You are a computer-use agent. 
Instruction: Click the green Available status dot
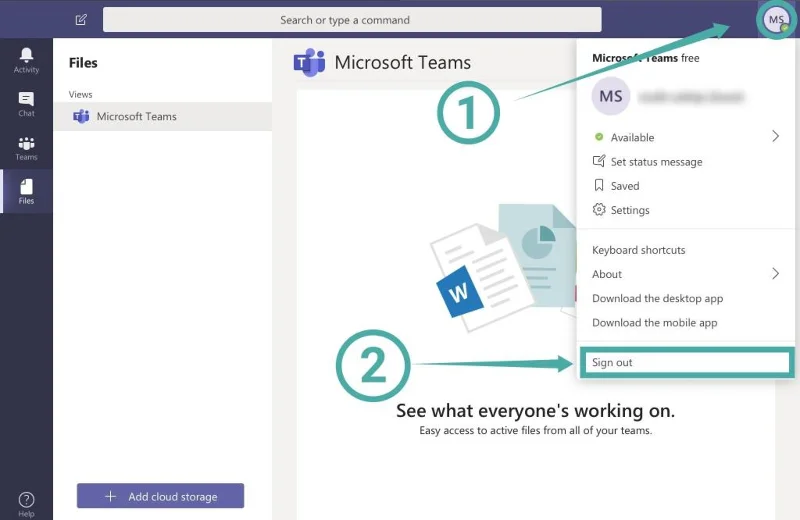point(599,137)
